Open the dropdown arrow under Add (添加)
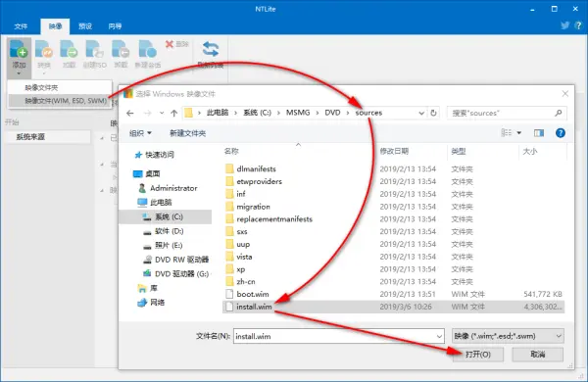Viewport: 588px width, 382px height. [x=19, y=73]
